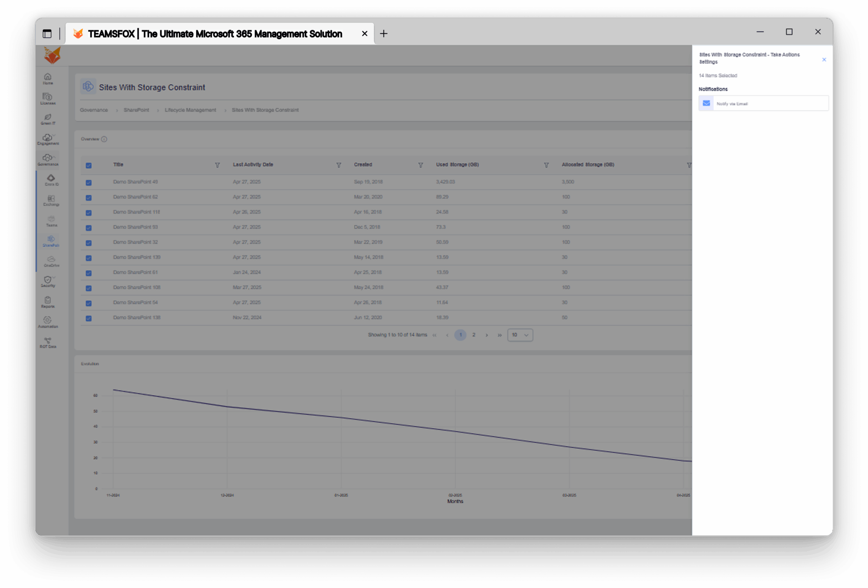Open the Lifecycle Management breadcrumb
Viewport: 868px width, 588px height.
coord(190,110)
